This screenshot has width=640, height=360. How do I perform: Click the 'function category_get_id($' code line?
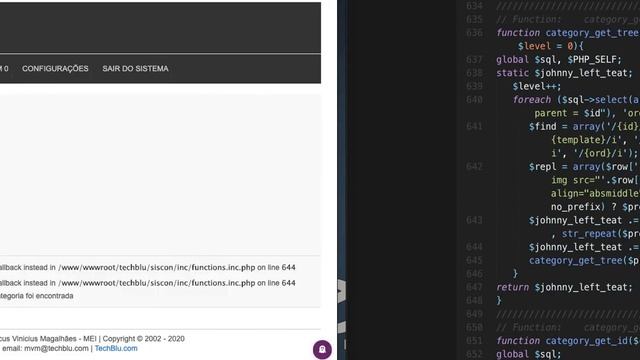coord(568,341)
